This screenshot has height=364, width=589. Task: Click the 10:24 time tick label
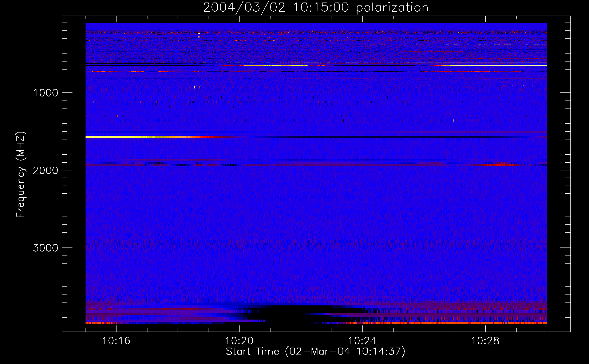362,341
